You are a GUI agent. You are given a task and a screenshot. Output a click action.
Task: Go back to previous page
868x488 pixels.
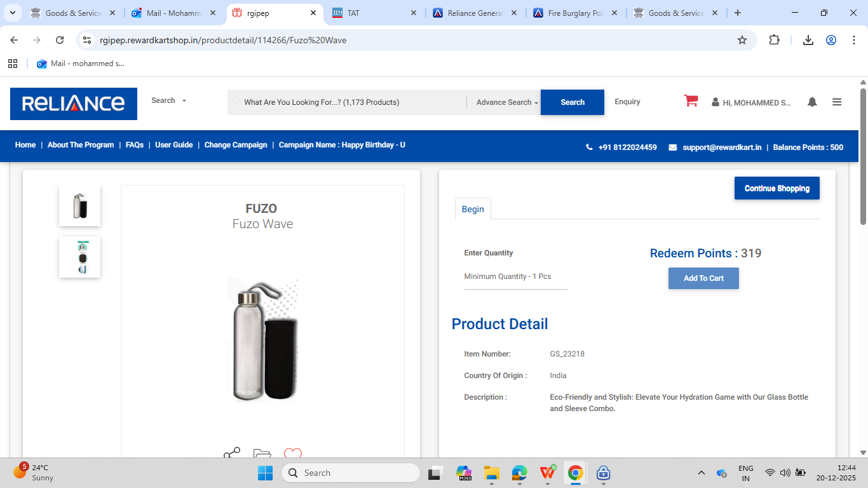pos(14,40)
